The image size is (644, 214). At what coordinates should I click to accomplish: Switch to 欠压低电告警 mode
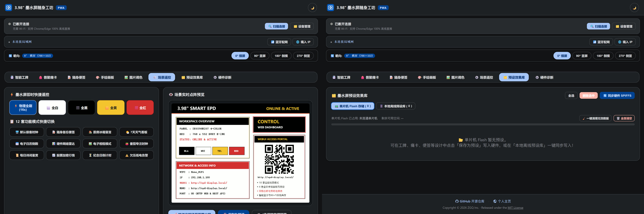pyautogui.click(x=137, y=155)
